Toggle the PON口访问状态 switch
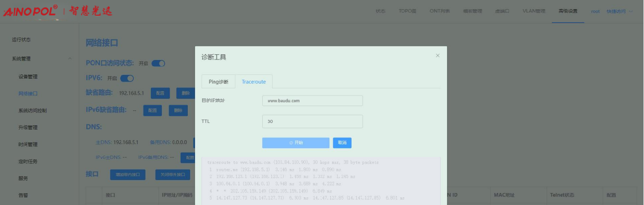This screenshot has height=205, width=644. click(158, 63)
